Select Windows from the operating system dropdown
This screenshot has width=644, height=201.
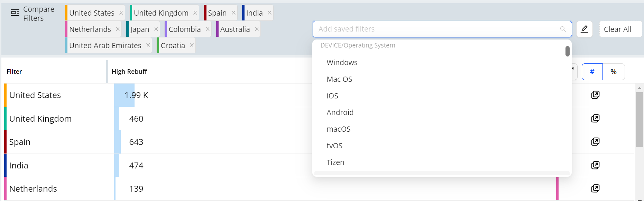pos(342,63)
